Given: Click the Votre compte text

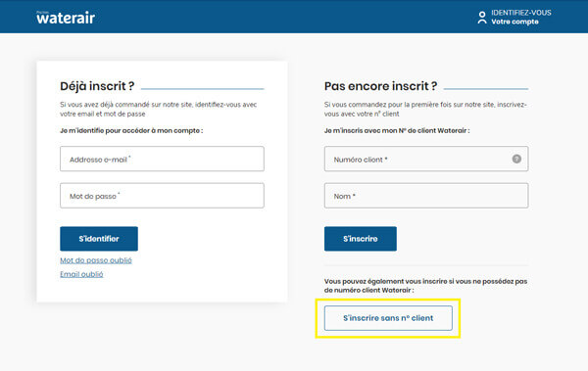Looking at the screenshot, I should click(x=514, y=22).
